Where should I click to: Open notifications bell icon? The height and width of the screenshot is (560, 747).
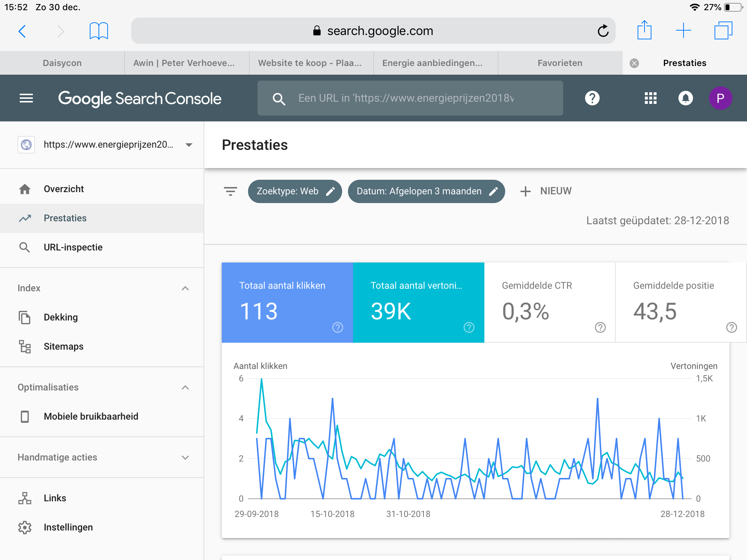686,98
